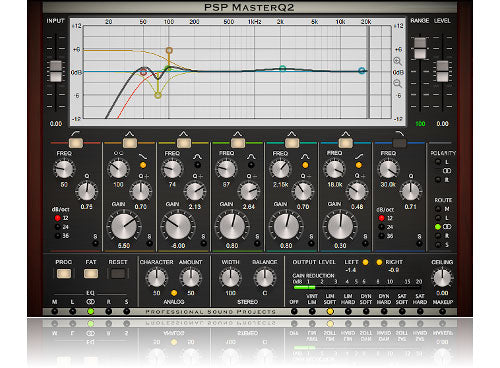Click the BALANCE knob
This screenshot has height=368, width=500.
point(265,278)
